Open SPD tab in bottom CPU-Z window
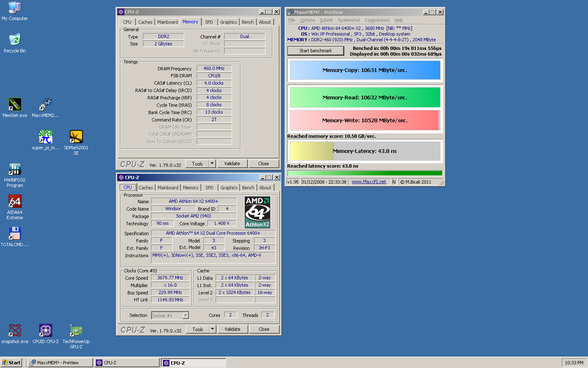This screenshot has height=368, width=588. pos(209,188)
